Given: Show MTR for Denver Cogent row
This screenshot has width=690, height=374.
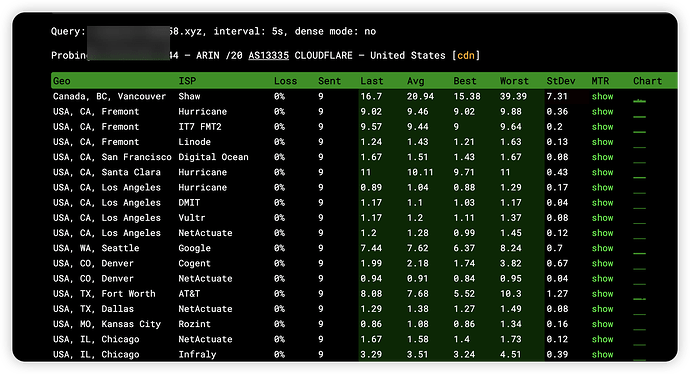Looking at the screenshot, I should [602, 263].
